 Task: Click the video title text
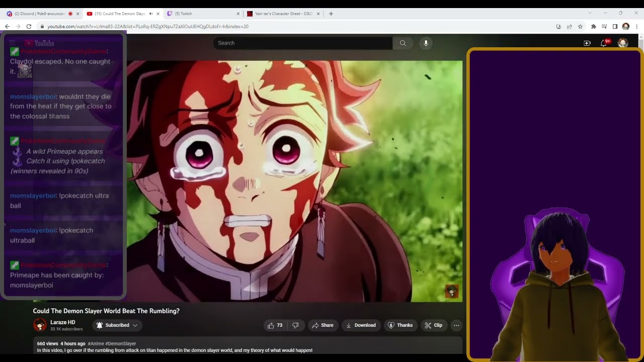[106, 311]
